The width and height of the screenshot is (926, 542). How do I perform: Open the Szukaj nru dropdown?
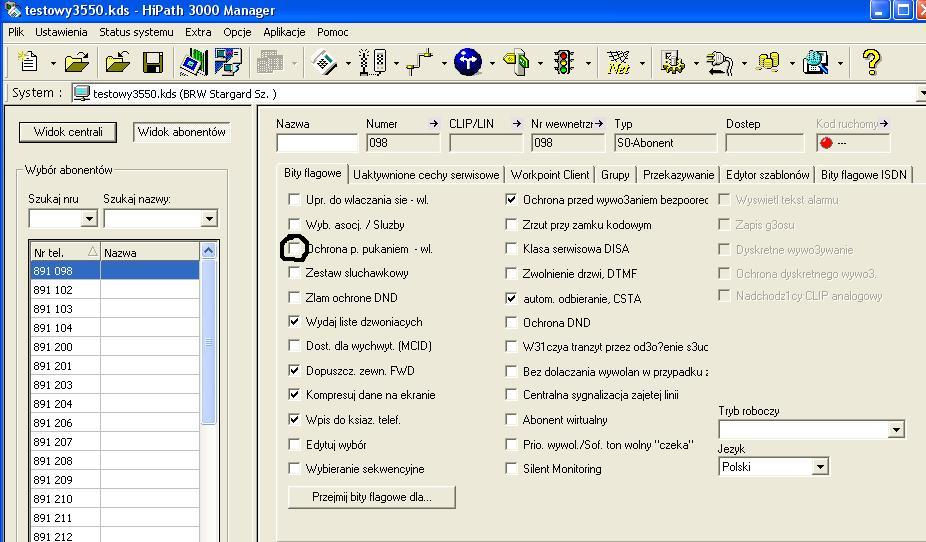(89, 219)
